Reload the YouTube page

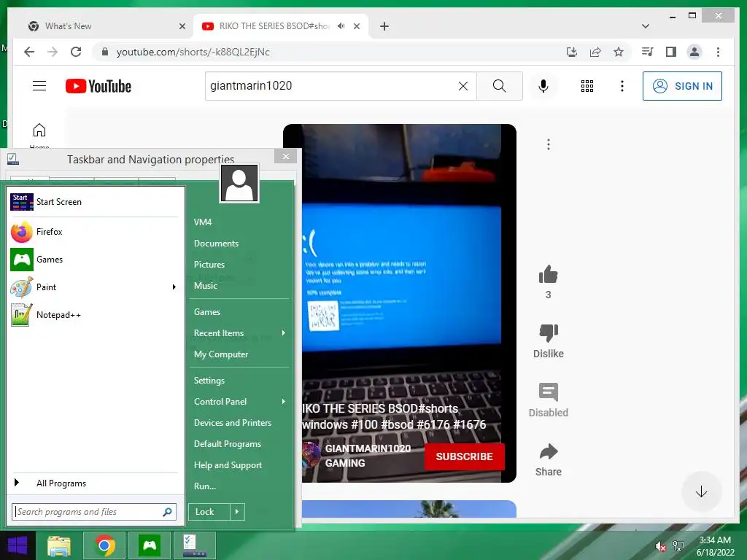[76, 52]
